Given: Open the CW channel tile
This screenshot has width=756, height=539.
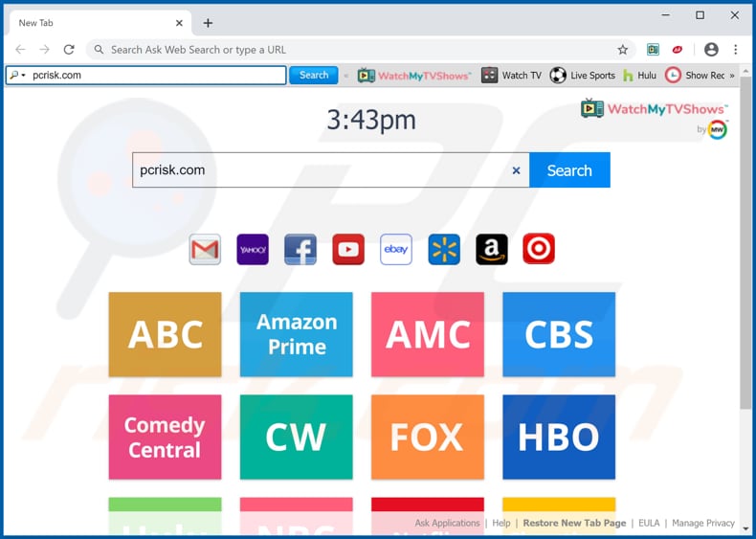Looking at the screenshot, I should click(296, 437).
